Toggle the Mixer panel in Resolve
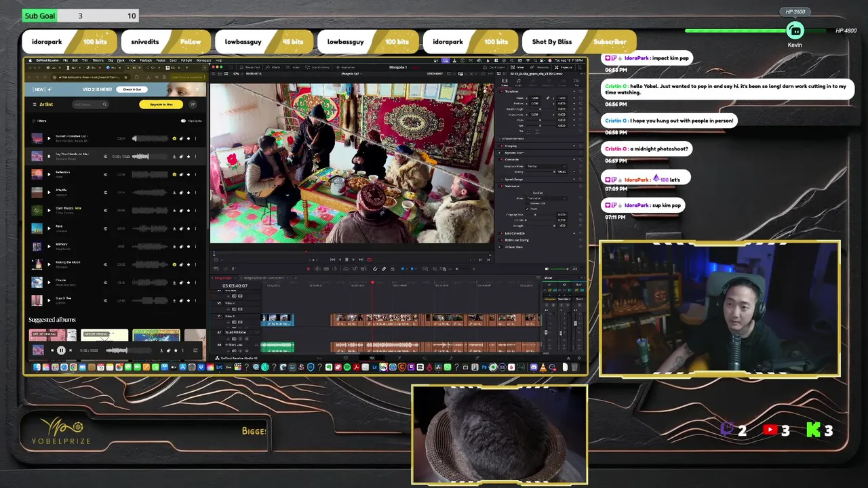 point(517,67)
